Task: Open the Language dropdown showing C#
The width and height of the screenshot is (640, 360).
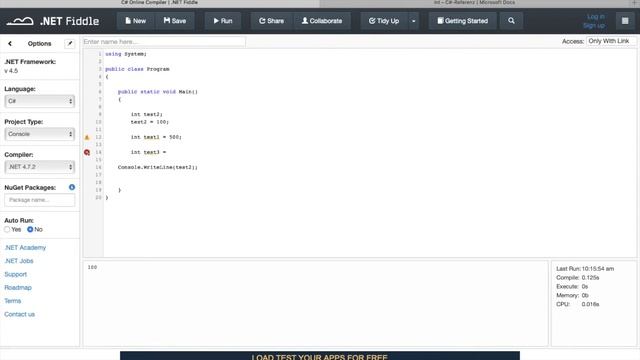Action: pos(40,101)
